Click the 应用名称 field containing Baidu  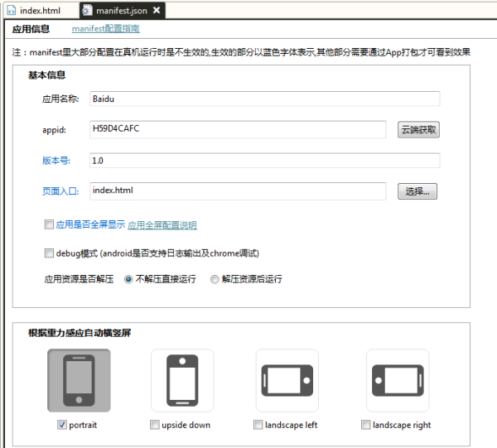click(265, 99)
